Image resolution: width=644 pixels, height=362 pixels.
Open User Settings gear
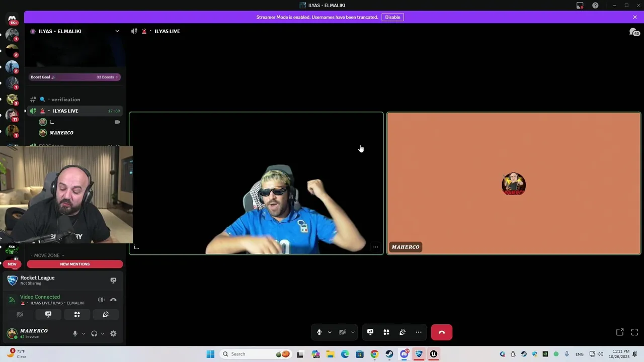pos(113,333)
